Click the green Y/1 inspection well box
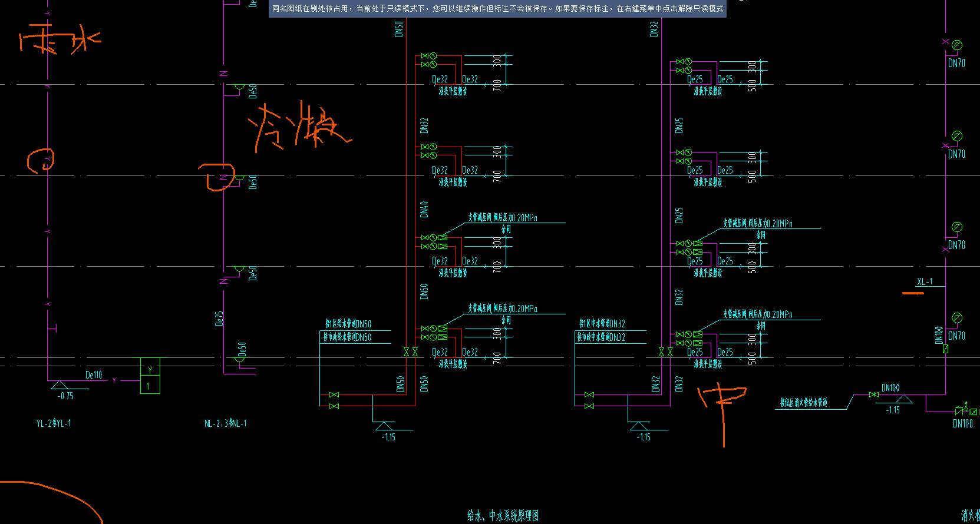The image size is (980, 524). pos(150,376)
